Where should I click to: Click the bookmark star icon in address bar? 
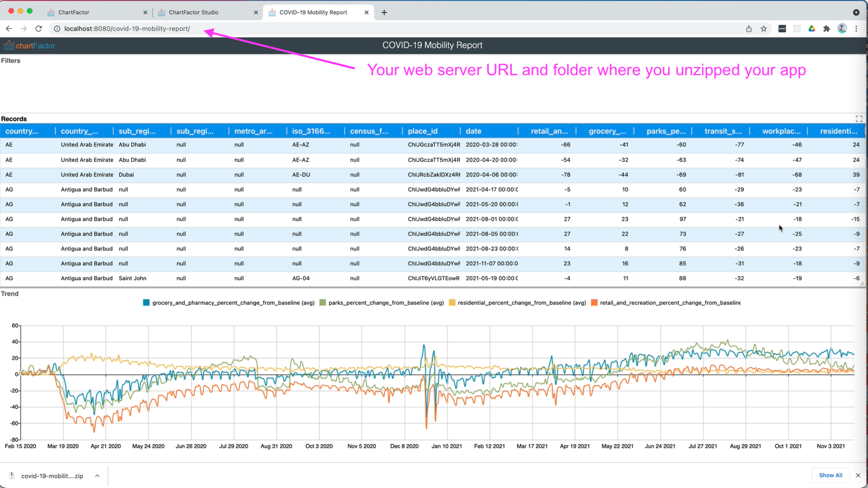(763, 29)
